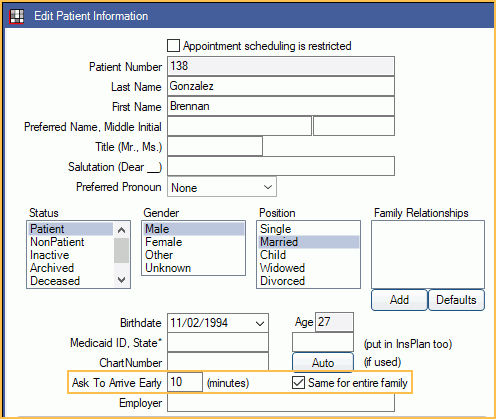Choose Divorced in Position list

coord(282,281)
